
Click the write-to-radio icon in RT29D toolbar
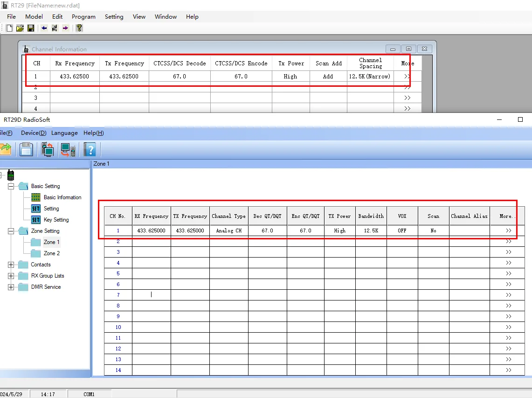point(68,149)
